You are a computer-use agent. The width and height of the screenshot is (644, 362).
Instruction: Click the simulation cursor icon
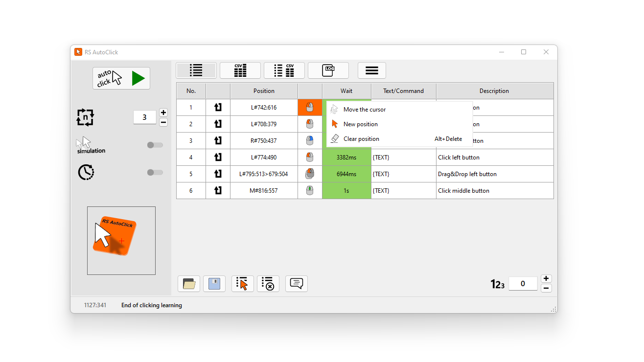(x=84, y=143)
